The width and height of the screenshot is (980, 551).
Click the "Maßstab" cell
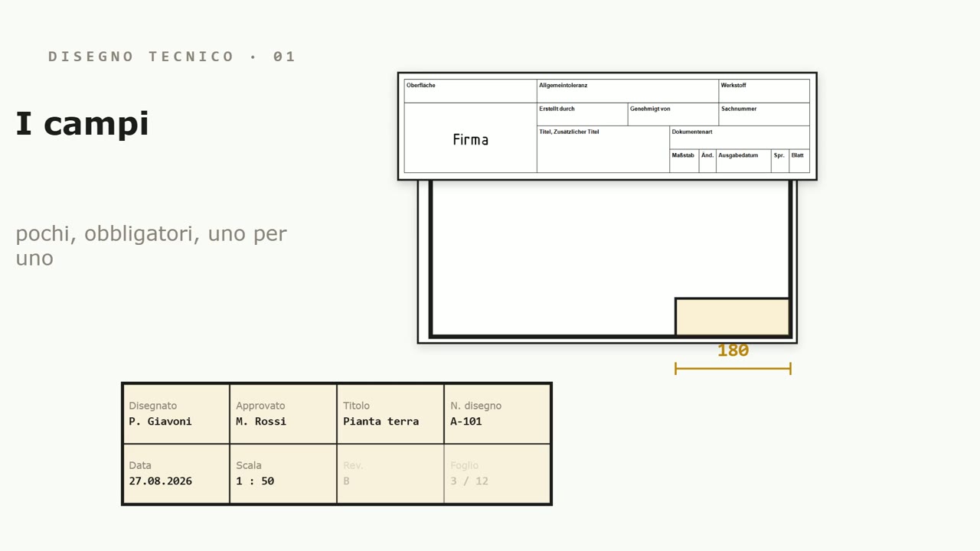point(684,161)
